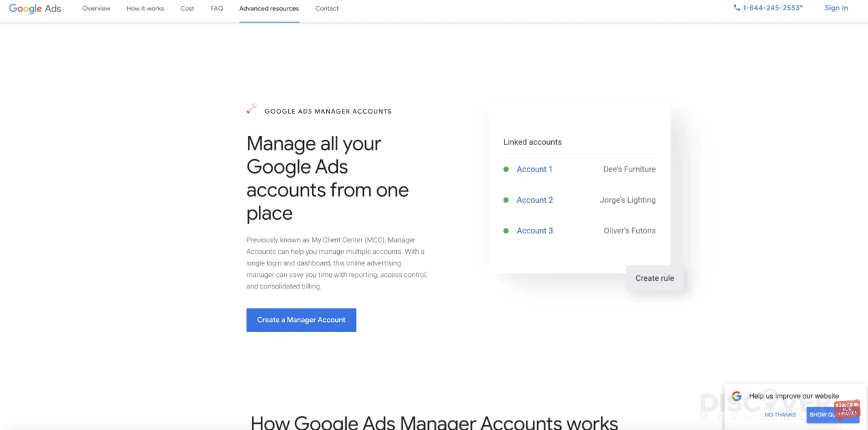Go to How it works

pyautogui.click(x=145, y=9)
